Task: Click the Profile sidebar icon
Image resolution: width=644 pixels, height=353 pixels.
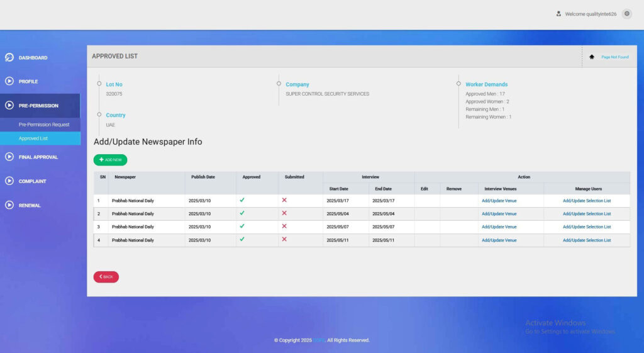Action: pyautogui.click(x=9, y=81)
